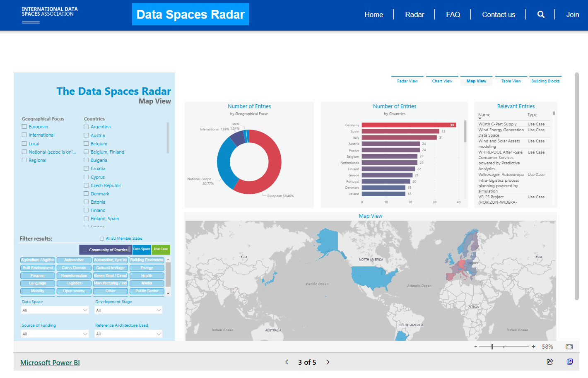
Task: Go to previous report page arrow
Action: (287, 362)
